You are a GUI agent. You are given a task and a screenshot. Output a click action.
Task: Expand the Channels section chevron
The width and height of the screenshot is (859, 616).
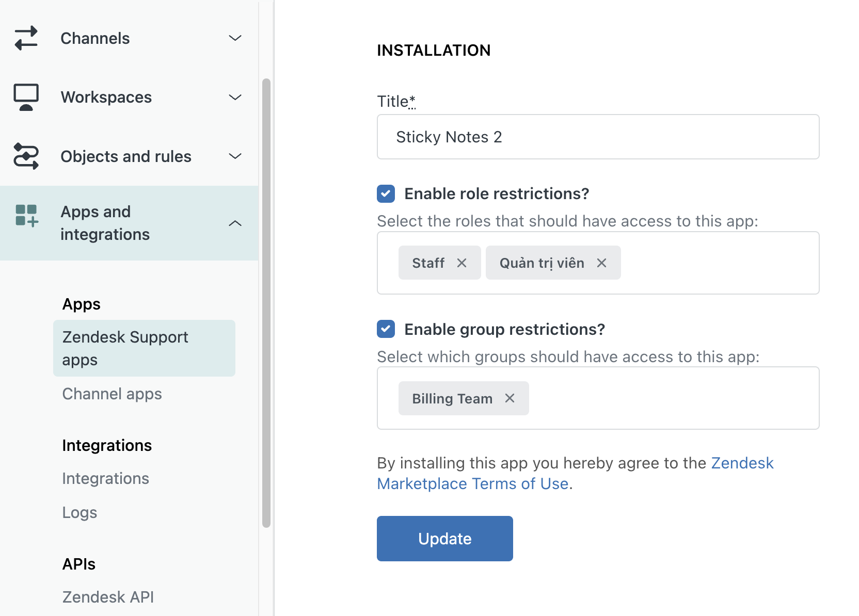click(x=235, y=38)
